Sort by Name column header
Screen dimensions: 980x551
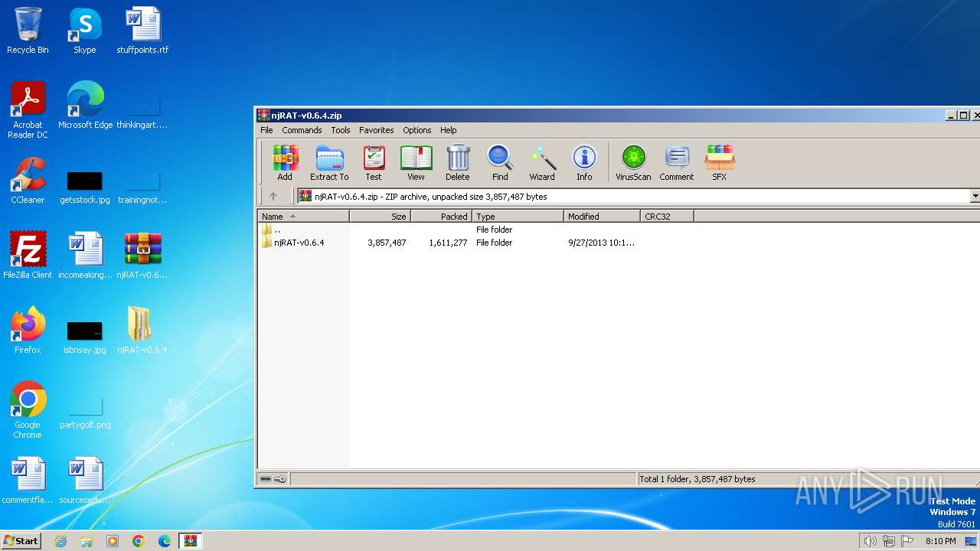coord(304,217)
